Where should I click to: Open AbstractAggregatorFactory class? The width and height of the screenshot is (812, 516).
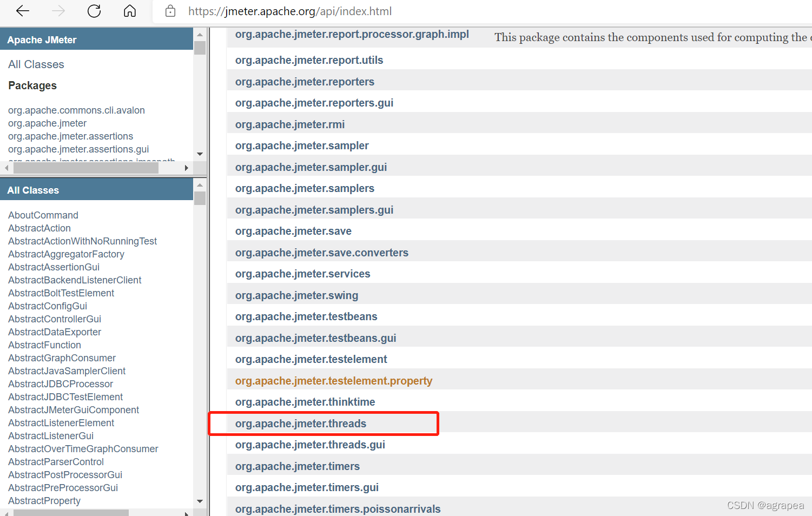coord(66,254)
